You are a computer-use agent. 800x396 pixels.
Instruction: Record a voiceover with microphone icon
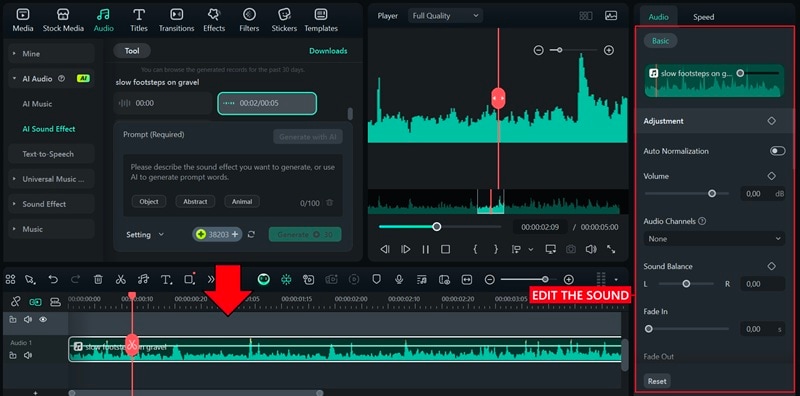399,279
